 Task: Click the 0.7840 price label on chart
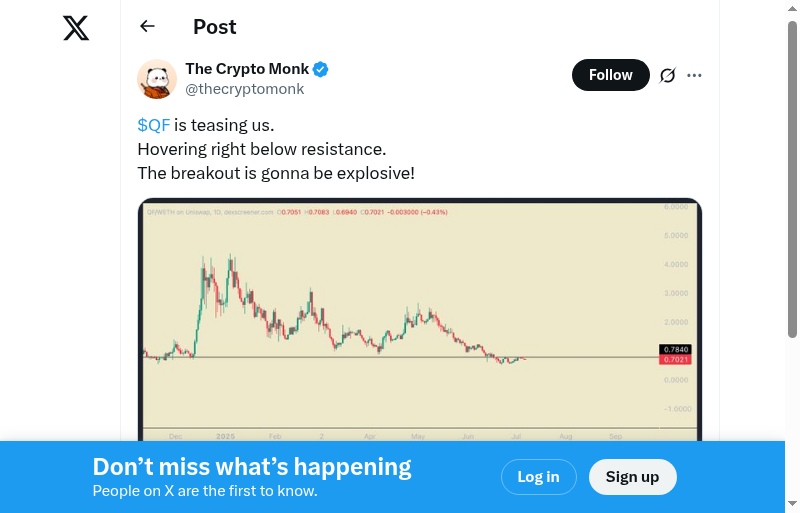pyautogui.click(x=676, y=349)
